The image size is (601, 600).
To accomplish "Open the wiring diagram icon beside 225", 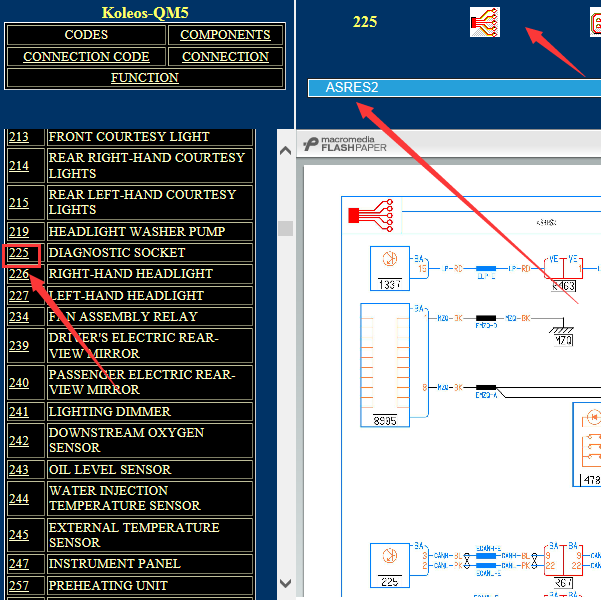I will 484,22.
